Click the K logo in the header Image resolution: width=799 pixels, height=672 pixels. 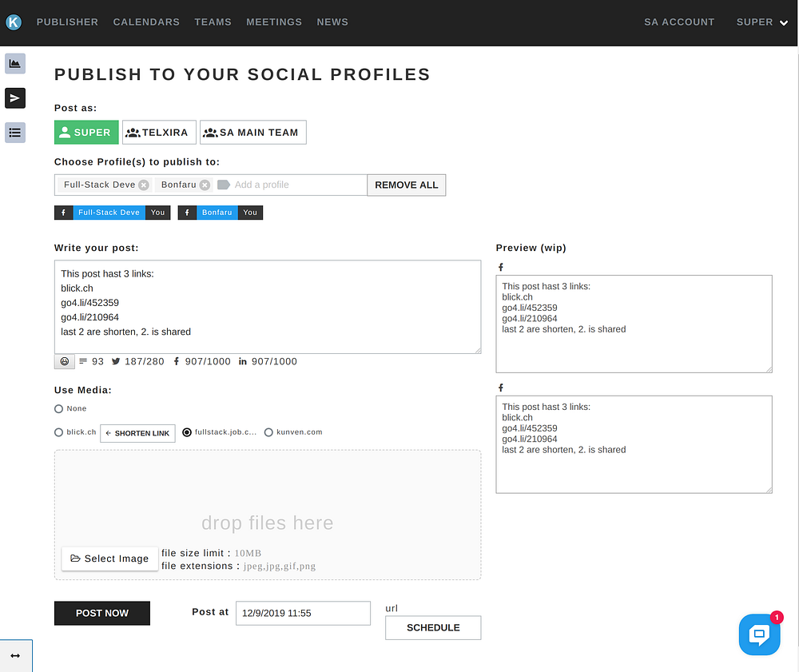click(14, 22)
